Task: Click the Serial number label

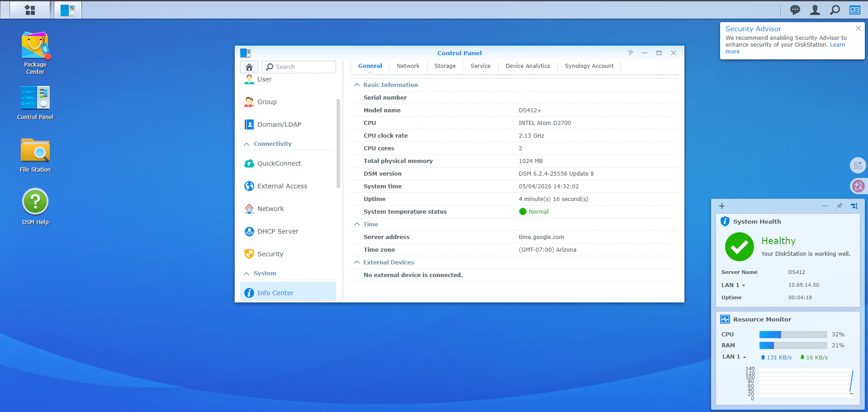Action: [385, 97]
